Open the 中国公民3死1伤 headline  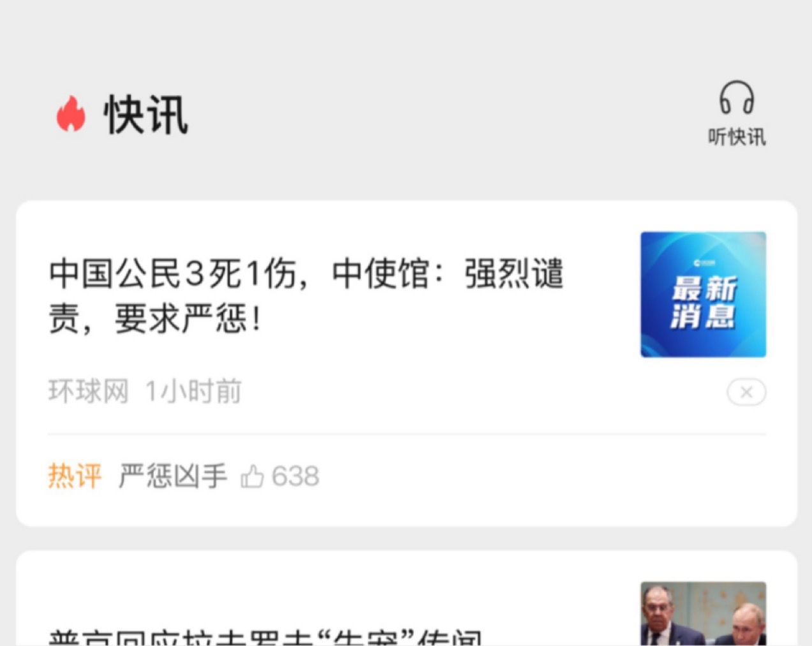(x=306, y=295)
